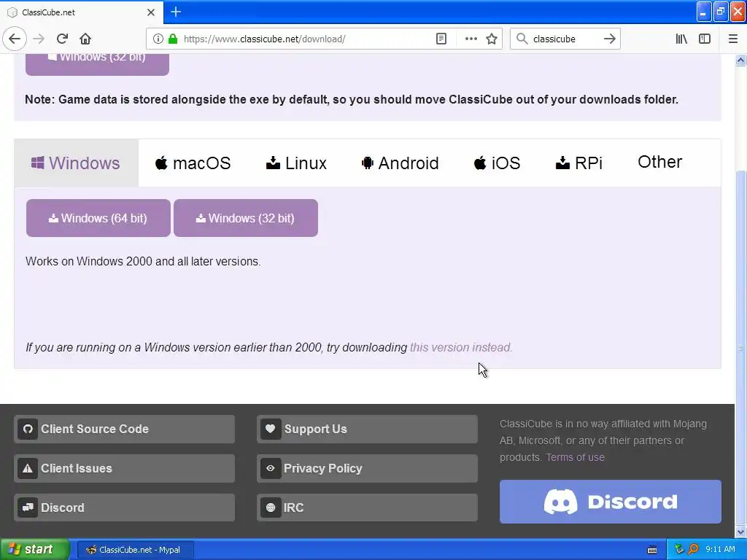This screenshot has height=560, width=747.
Task: Click the vertical scrollbar thumb
Action: pyautogui.click(x=740, y=348)
